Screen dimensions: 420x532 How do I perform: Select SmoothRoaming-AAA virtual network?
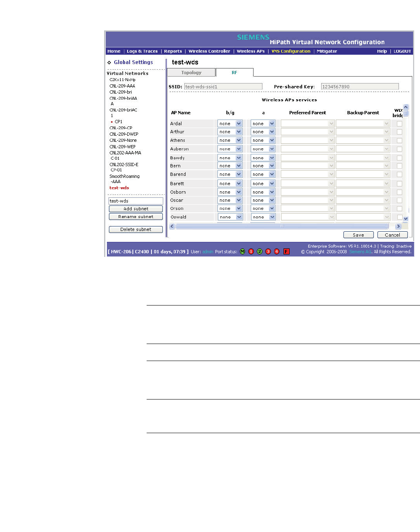(x=124, y=179)
